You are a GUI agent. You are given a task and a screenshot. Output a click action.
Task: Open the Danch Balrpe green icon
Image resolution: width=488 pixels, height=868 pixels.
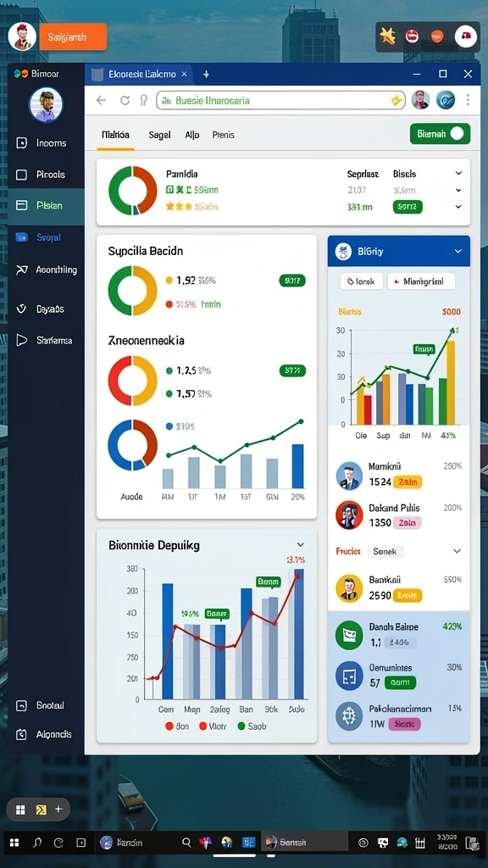coord(349,634)
